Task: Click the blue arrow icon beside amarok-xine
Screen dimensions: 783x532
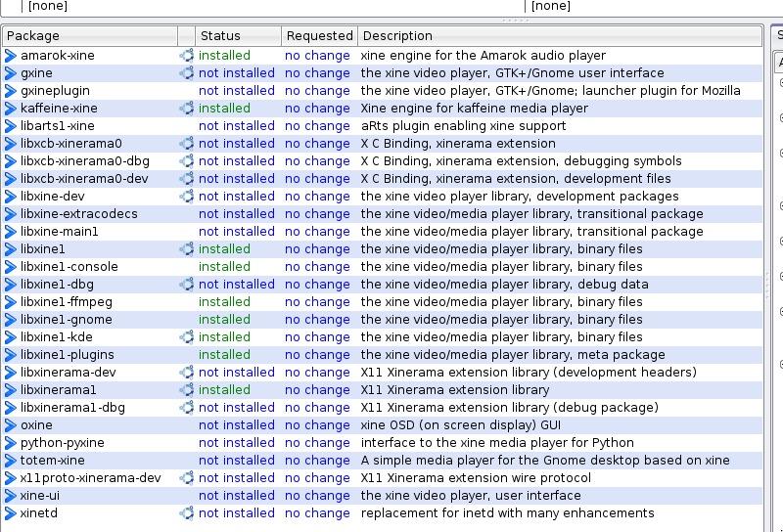Action: (x=11, y=56)
